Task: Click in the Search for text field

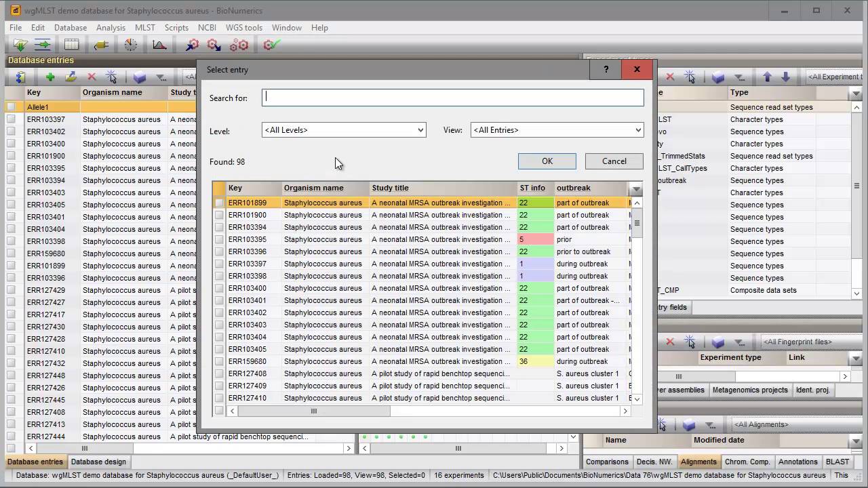Action: pos(452,98)
